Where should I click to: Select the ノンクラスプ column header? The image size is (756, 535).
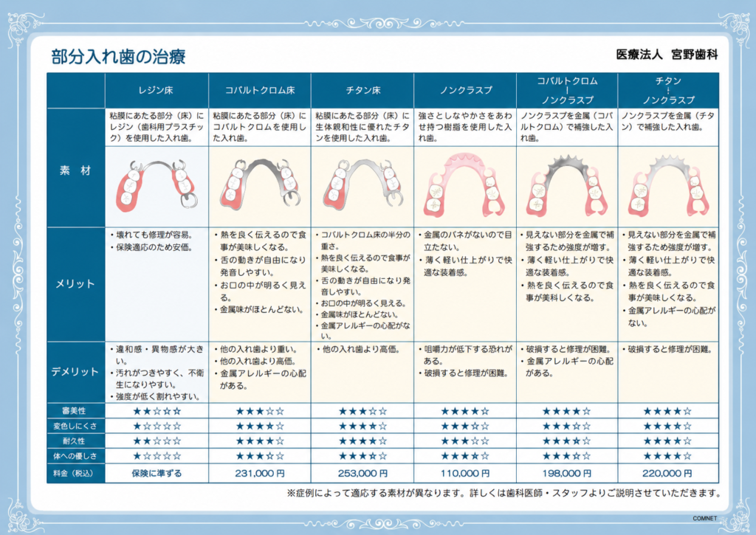(x=465, y=90)
